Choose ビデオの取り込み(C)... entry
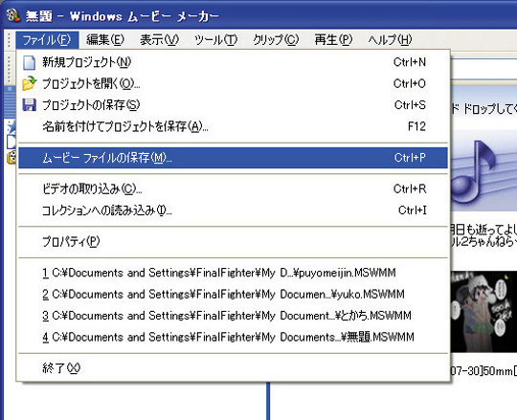Image resolution: width=517 pixels, height=420 pixels. [233, 189]
